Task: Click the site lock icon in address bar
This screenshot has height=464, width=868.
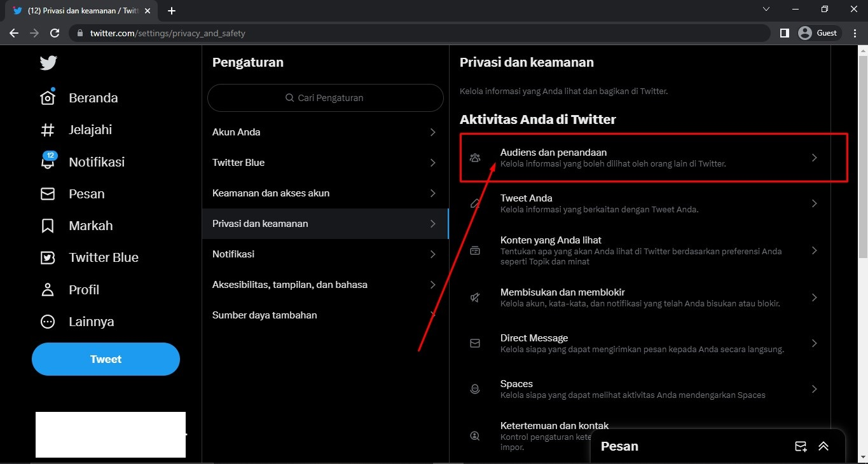Action: coord(80,33)
